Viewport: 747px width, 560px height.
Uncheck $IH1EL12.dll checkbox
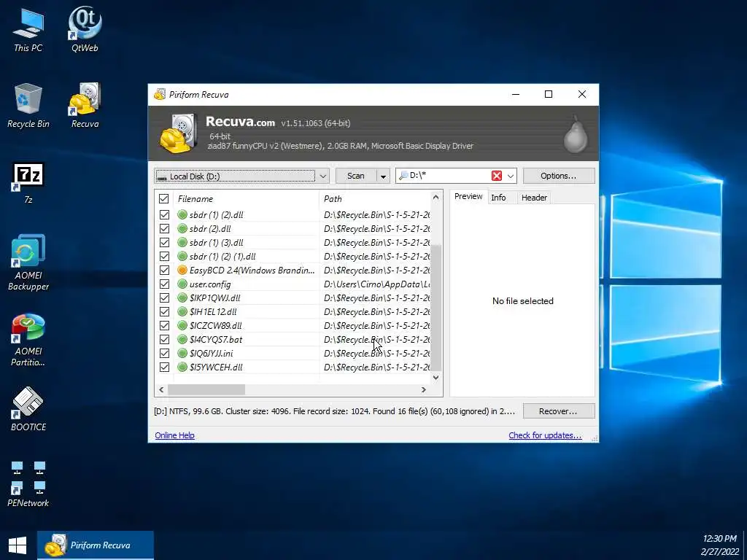click(164, 311)
